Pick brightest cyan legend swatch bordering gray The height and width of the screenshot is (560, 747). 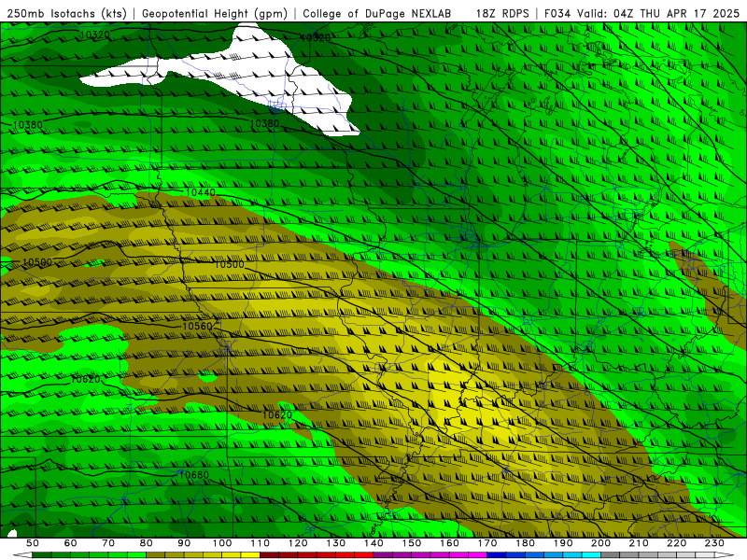[x=591, y=555]
